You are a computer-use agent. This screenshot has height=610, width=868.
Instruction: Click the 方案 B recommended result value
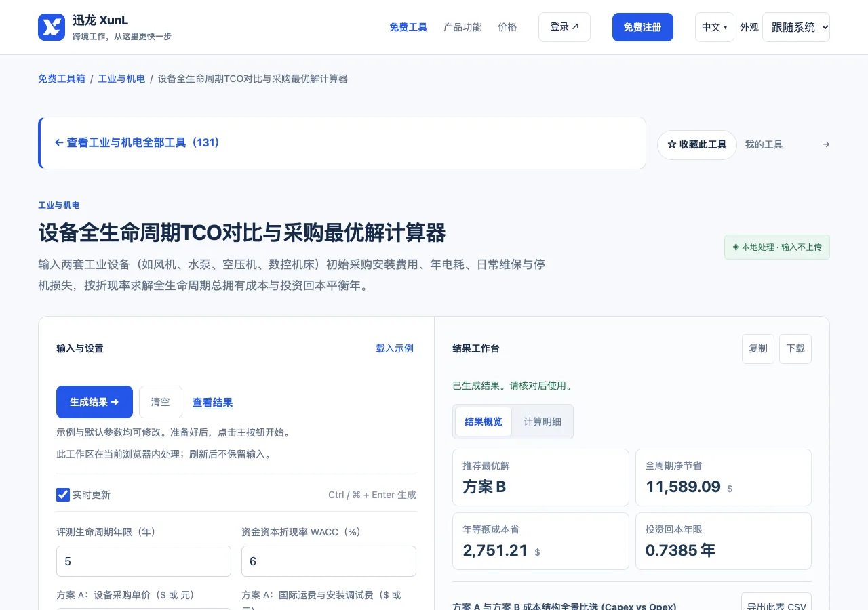point(484,487)
